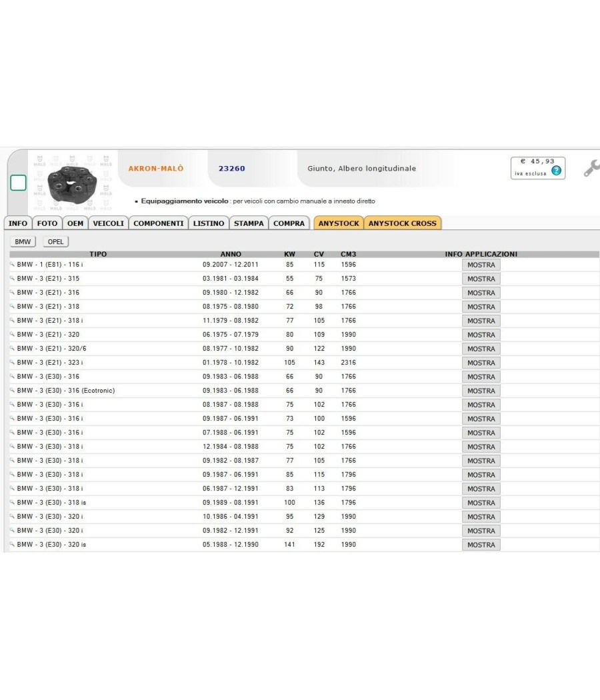Select the VEICOLI tab
600x700 pixels.
[x=109, y=223]
